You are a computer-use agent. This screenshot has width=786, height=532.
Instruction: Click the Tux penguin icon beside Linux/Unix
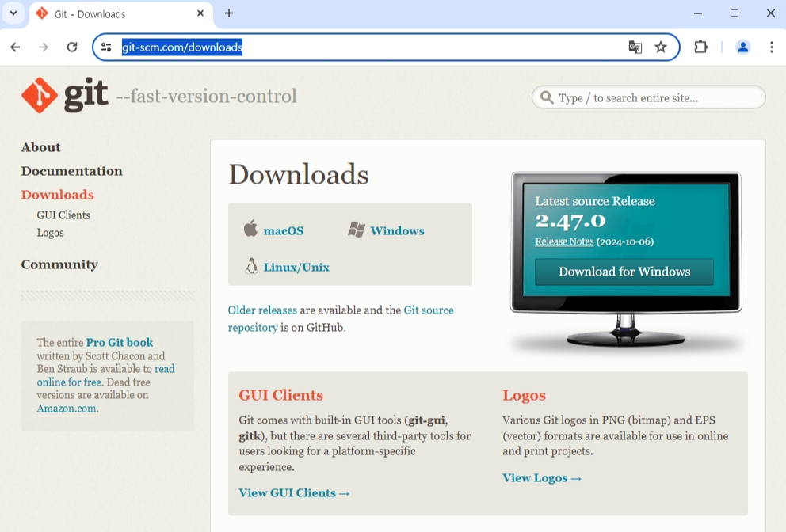(x=251, y=266)
